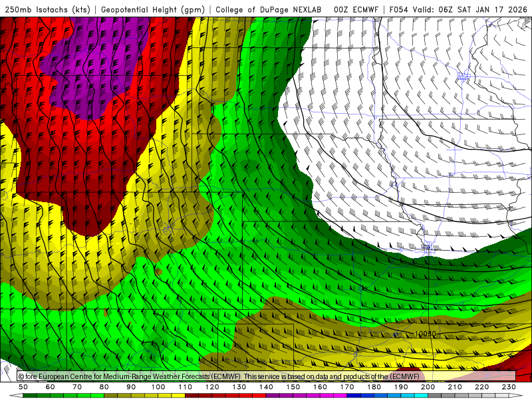Click the '10080' height contour label
The height and width of the screenshot is (399, 532).
pyautogui.click(x=425, y=334)
